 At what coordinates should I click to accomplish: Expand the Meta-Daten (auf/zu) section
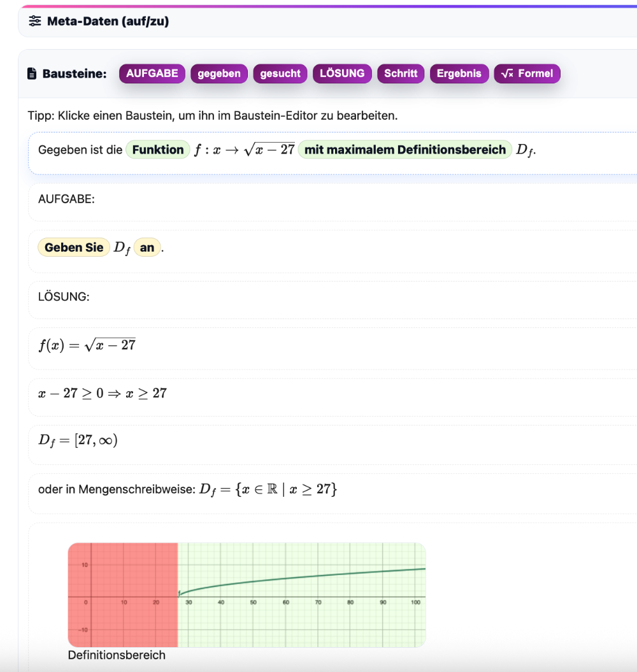coord(107,22)
